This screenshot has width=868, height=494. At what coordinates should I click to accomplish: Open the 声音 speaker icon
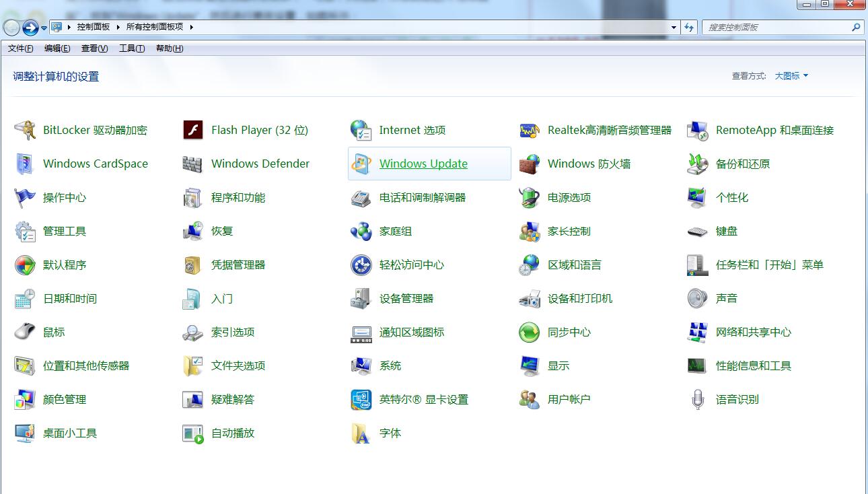(698, 298)
